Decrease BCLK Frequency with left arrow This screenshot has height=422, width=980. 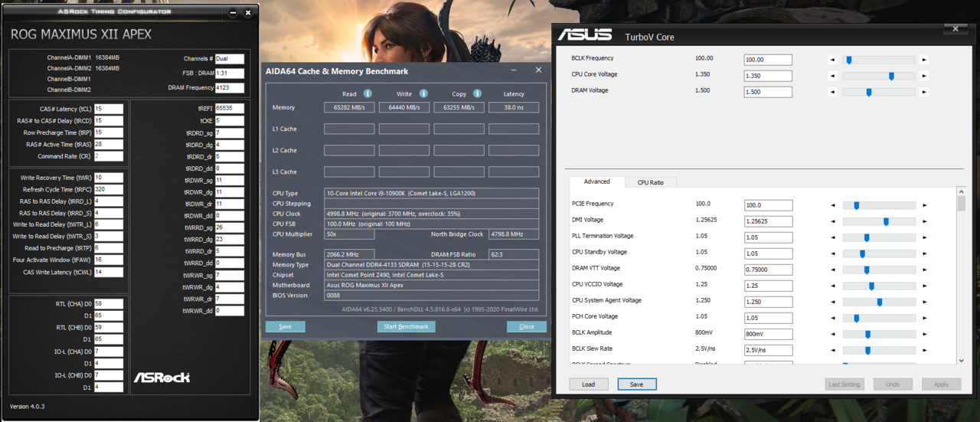click(x=832, y=60)
